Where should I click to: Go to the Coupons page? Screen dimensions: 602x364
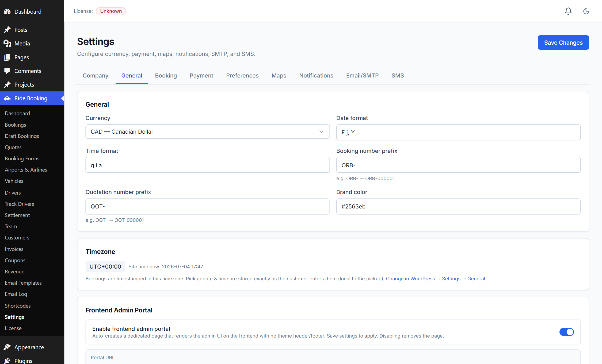15,260
